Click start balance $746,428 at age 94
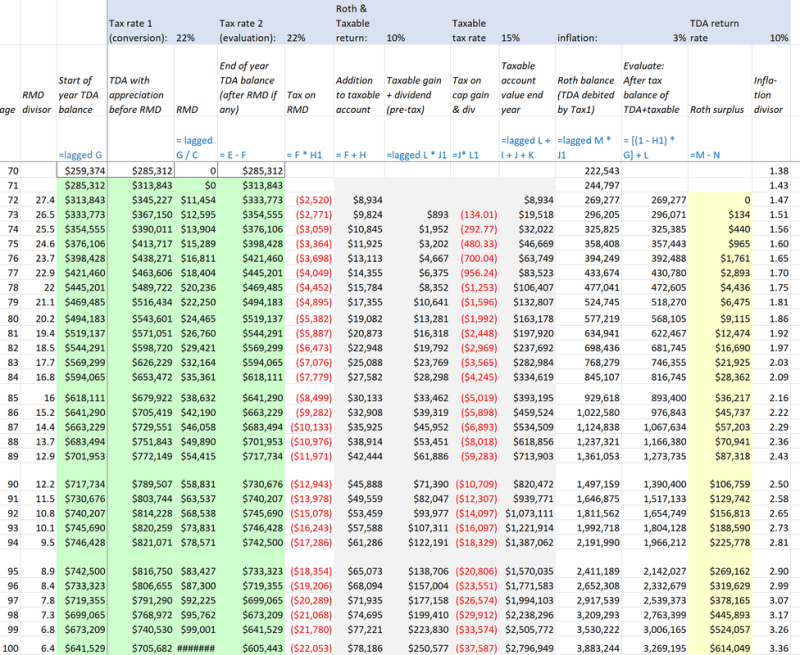This screenshot has width=800, height=655. [84, 543]
